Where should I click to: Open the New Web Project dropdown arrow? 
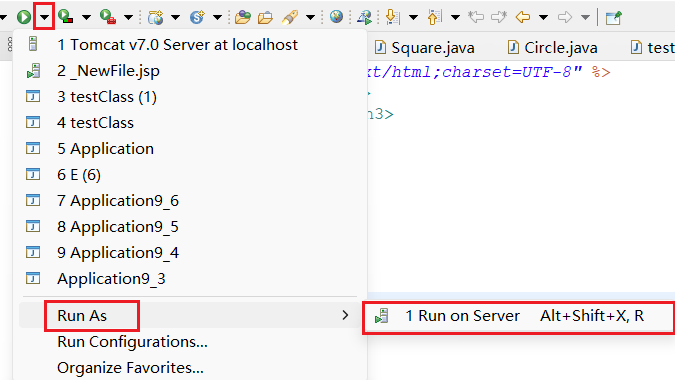click(175, 17)
